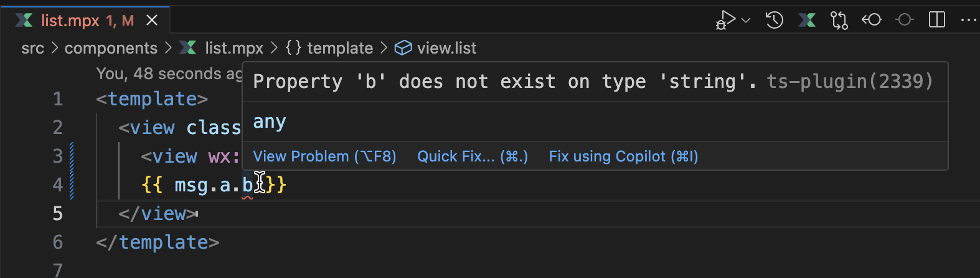
Task: Open the Quick Fix link
Action: point(473,156)
